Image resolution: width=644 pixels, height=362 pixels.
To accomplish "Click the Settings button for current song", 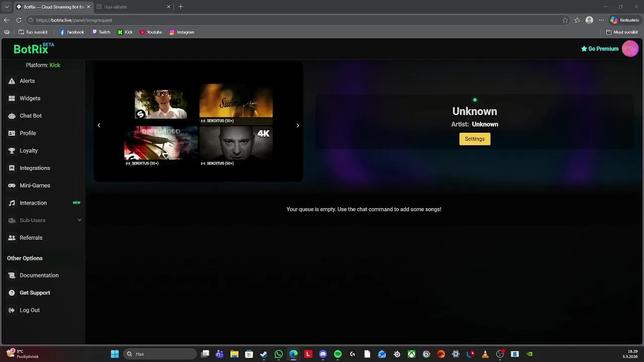I will (x=474, y=139).
